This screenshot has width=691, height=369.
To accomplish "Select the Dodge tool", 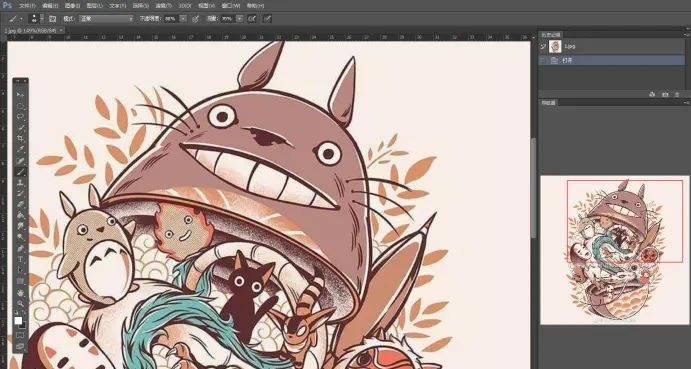I will pyautogui.click(x=20, y=237).
